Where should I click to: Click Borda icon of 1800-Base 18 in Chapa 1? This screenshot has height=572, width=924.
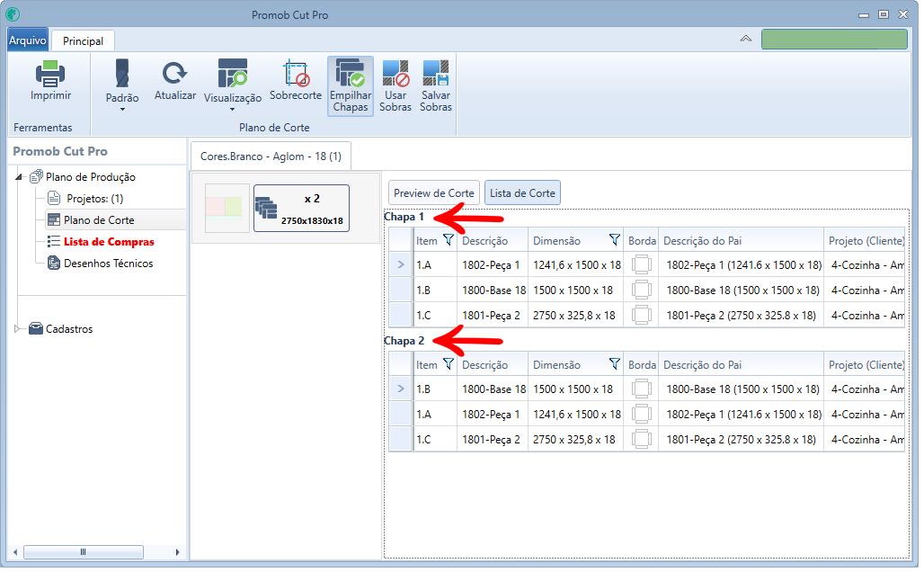click(x=641, y=290)
